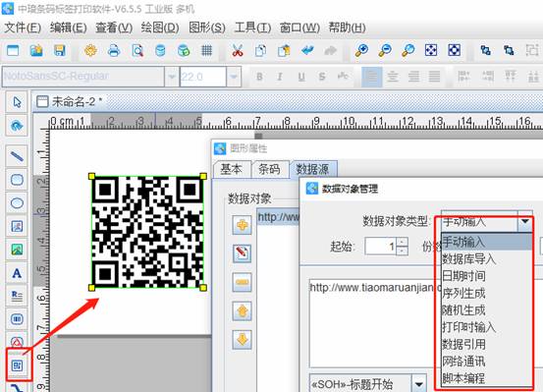The width and height of the screenshot is (543, 392).
Task: Toggle center text alignment button
Action: 393,77
